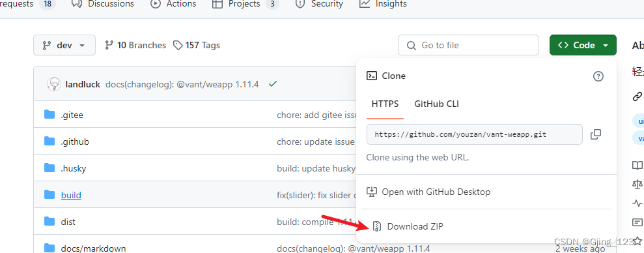Open the dist folder

(x=68, y=222)
